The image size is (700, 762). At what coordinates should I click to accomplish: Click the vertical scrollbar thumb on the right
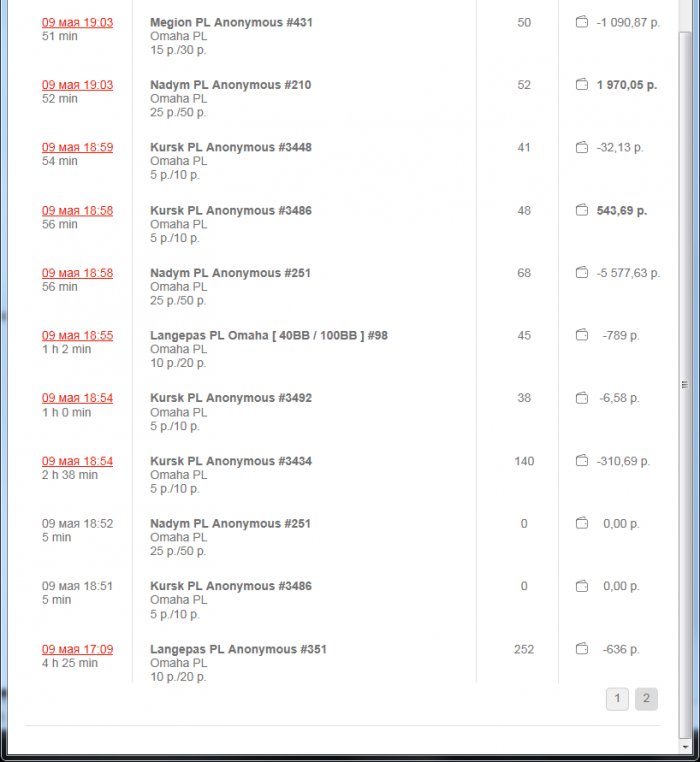685,384
